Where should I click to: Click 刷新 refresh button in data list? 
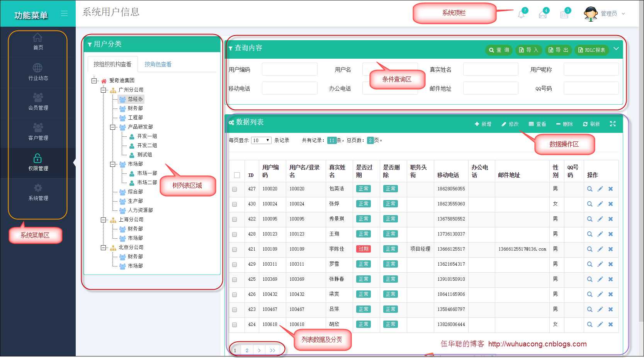click(591, 124)
